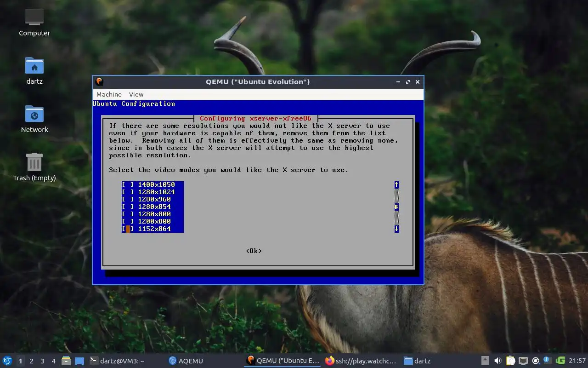Open the View menu

click(x=136, y=94)
